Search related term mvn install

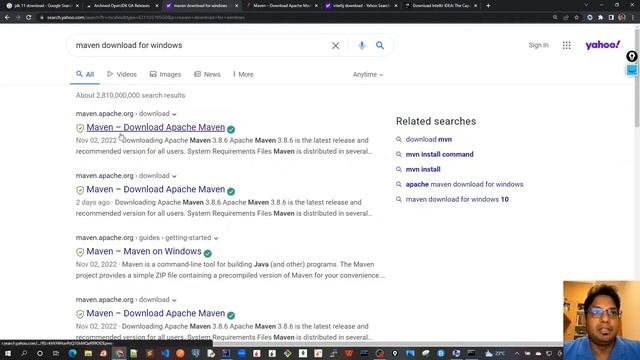[423, 169]
